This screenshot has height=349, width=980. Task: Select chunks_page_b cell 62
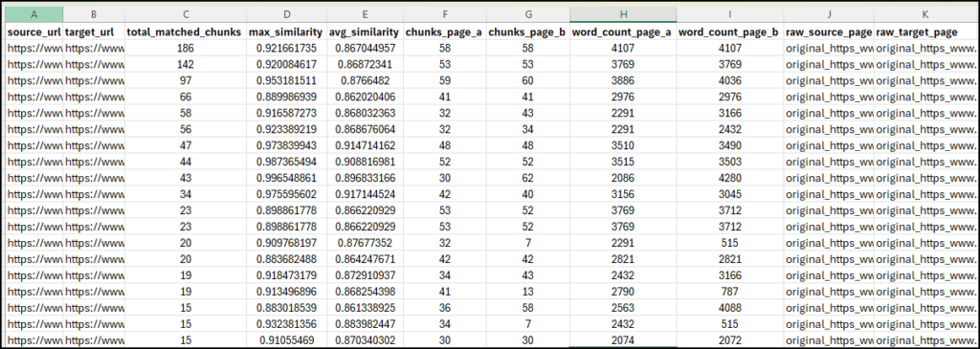tap(527, 178)
